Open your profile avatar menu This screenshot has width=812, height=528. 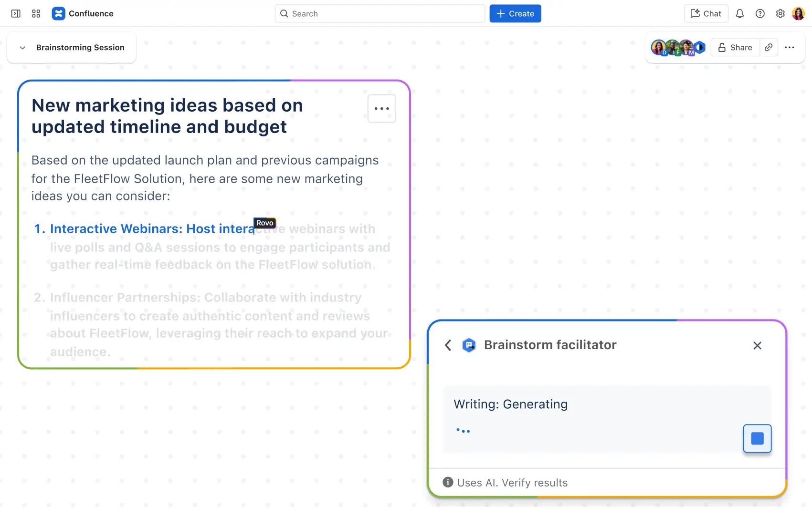pos(799,14)
